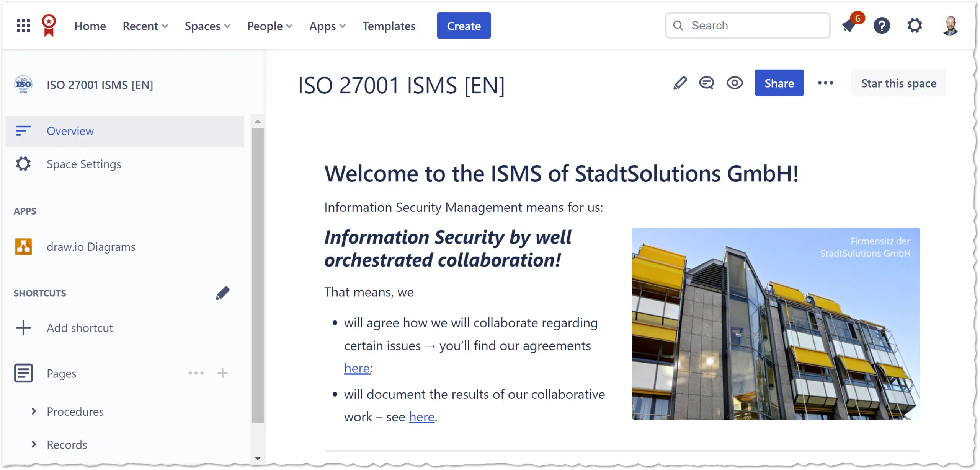Click the comment/chat icon

[707, 83]
